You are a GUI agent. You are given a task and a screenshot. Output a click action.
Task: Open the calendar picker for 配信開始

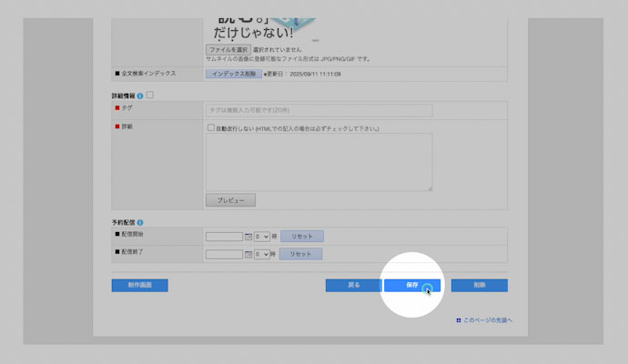248,237
